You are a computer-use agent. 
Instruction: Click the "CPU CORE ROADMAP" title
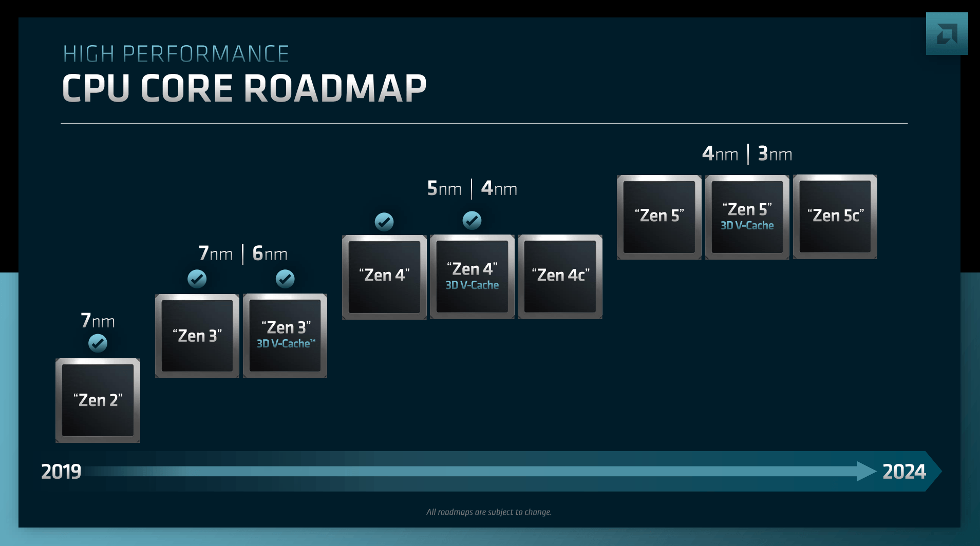[244, 88]
